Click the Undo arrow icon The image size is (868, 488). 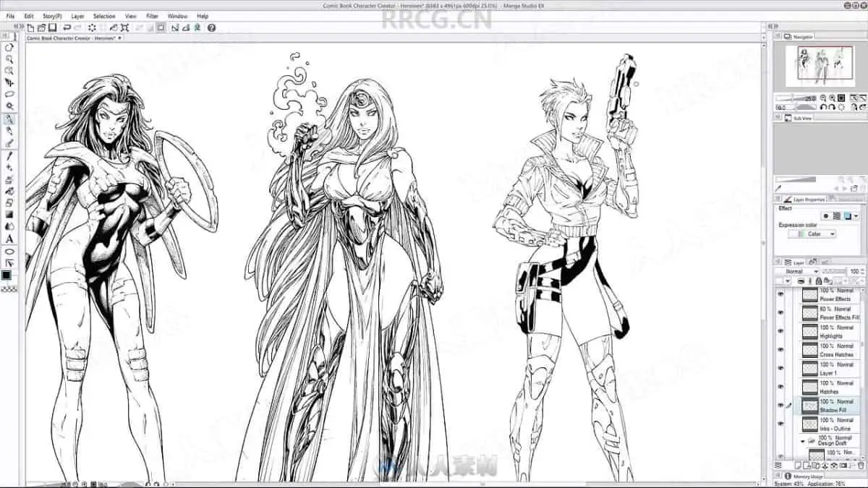67,27
